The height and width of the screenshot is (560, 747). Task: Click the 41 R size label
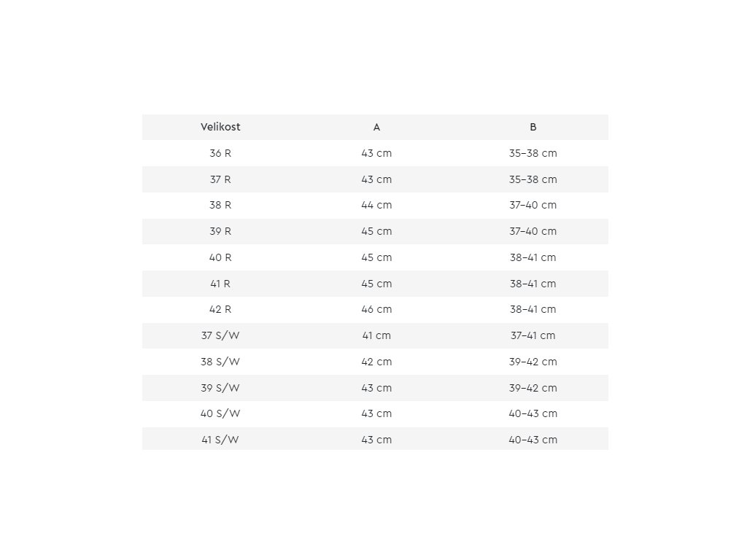(220, 284)
